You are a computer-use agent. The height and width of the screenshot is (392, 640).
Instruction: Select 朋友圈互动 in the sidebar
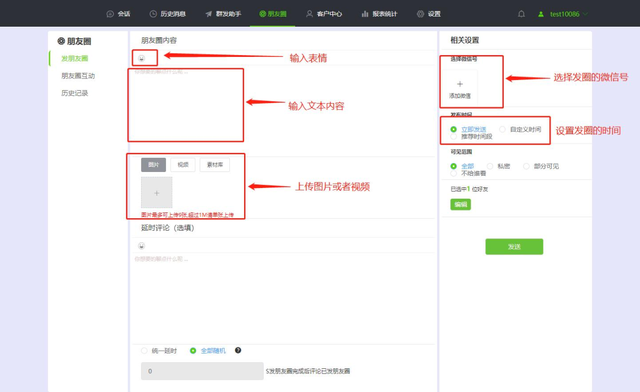pyautogui.click(x=78, y=76)
